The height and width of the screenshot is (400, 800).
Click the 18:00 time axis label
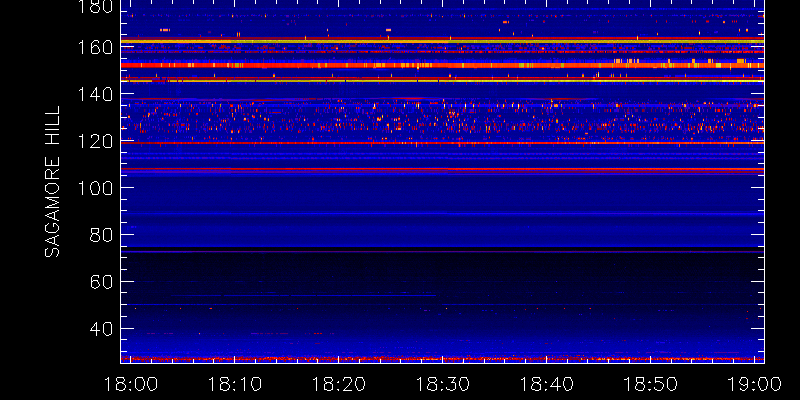tap(131, 383)
